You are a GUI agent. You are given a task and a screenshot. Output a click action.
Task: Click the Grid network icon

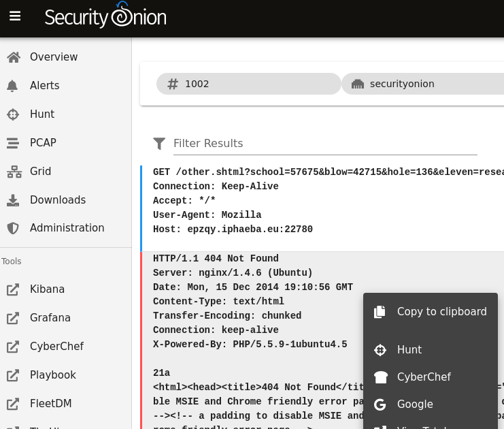[x=14, y=172]
